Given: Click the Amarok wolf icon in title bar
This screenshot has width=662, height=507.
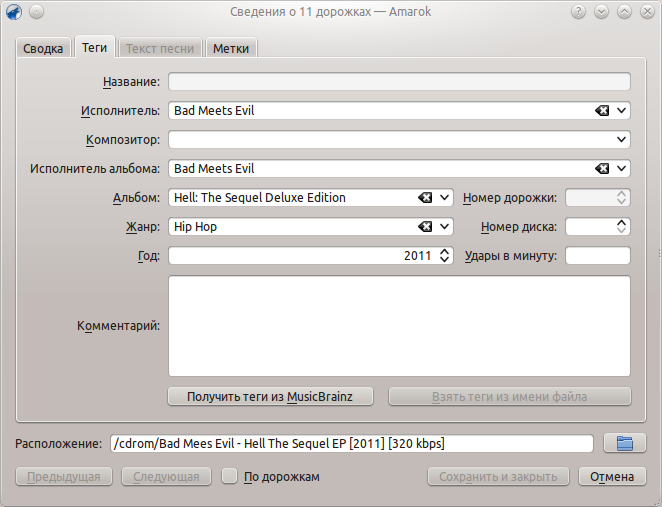Looking at the screenshot, I should 14,12.
